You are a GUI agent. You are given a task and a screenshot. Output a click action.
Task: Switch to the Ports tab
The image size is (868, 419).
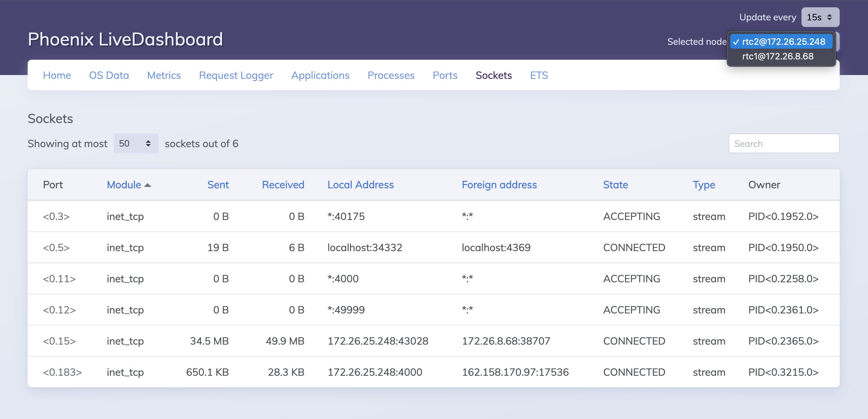[x=445, y=75]
